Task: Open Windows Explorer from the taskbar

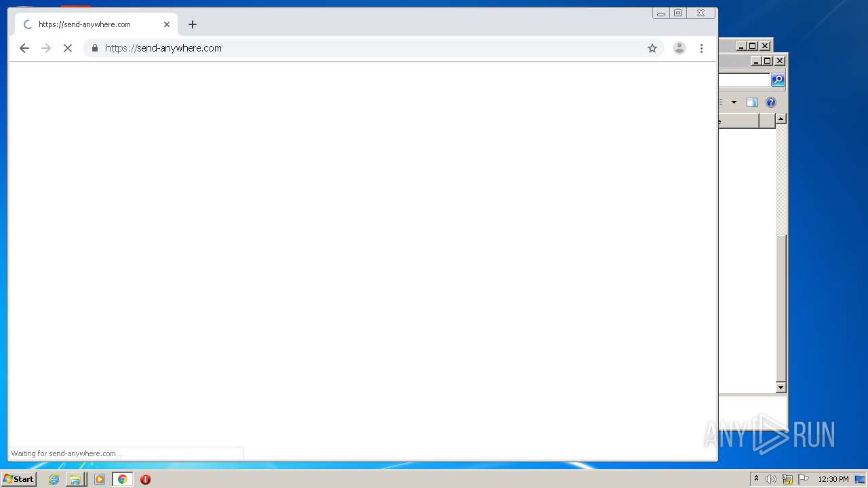Action: (x=75, y=479)
